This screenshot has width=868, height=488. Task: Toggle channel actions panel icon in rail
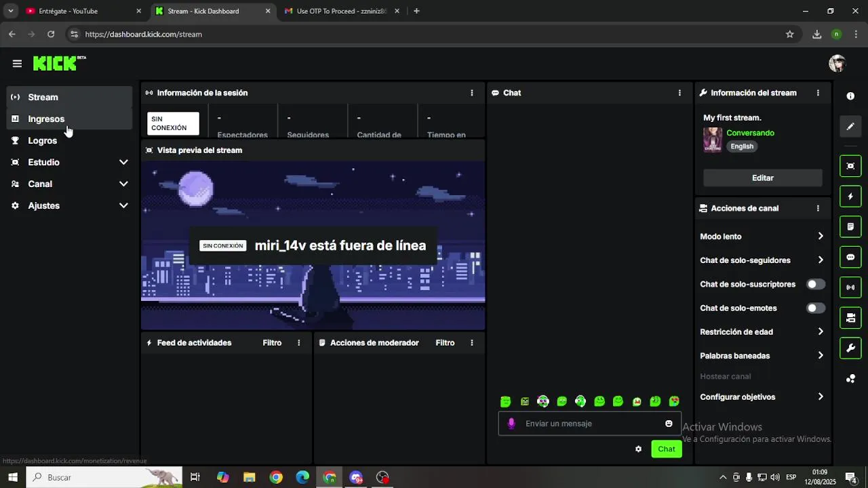(850, 318)
